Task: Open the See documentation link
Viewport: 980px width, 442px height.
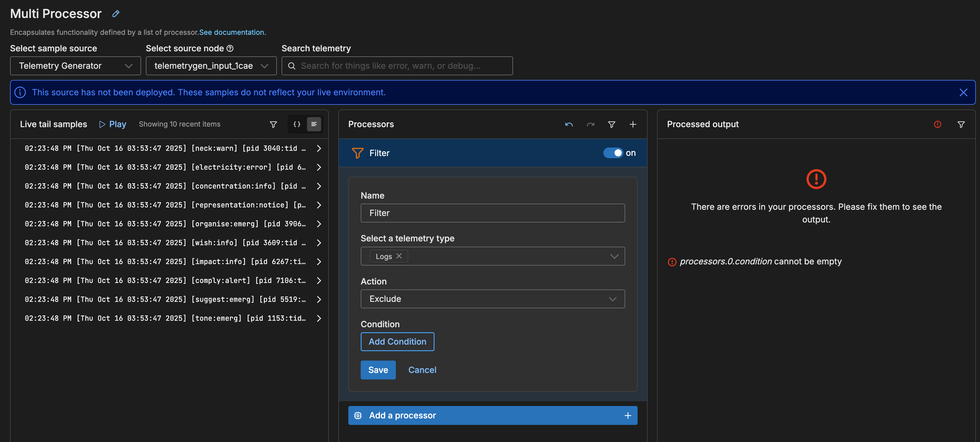Action: coord(232,32)
